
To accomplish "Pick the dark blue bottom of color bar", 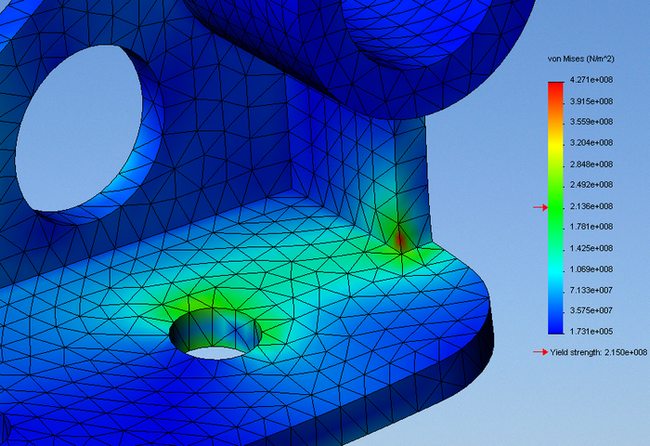I will click(x=555, y=325).
